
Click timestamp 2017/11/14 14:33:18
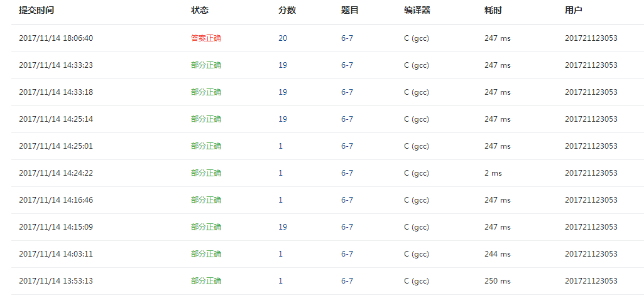(x=56, y=92)
